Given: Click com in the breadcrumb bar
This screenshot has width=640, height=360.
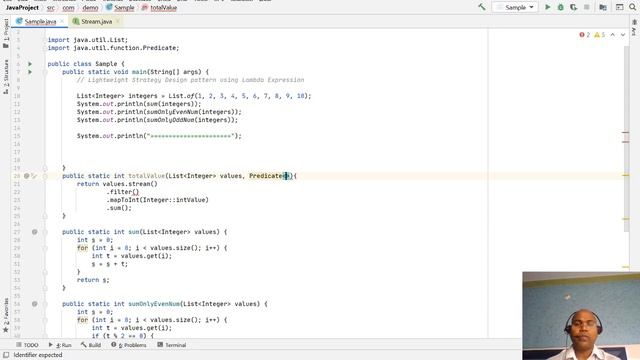Looking at the screenshot, I should pos(68,8).
